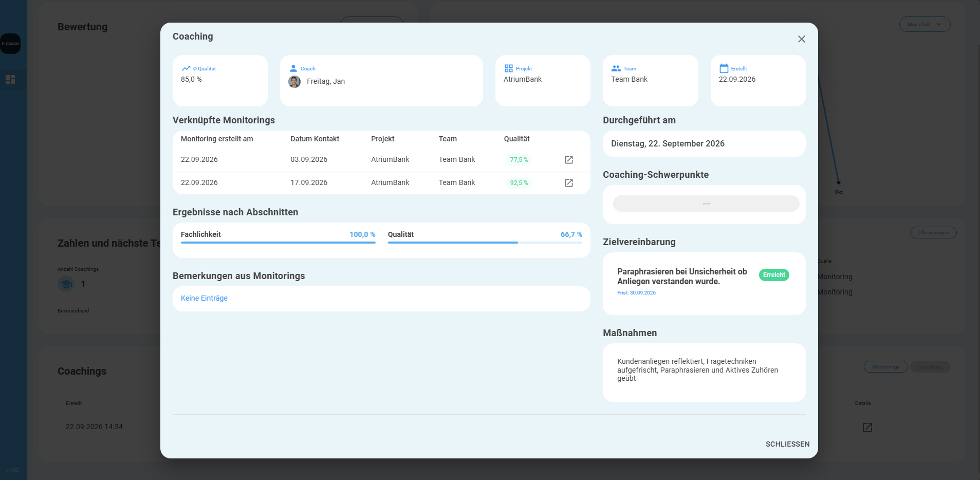The image size is (980, 480).
Task: Close the Coaching dialog with the X icon
Action: click(x=801, y=39)
